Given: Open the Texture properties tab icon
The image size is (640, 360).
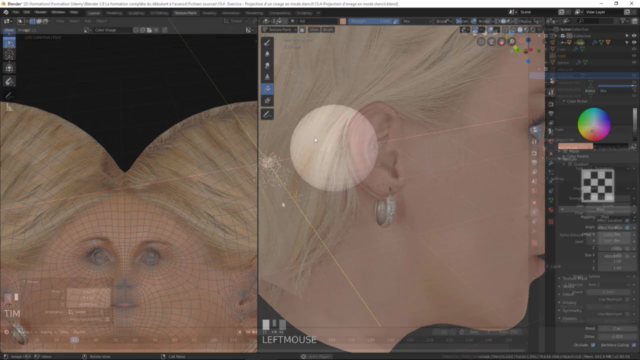Looking at the screenshot, I should click(x=551, y=222).
